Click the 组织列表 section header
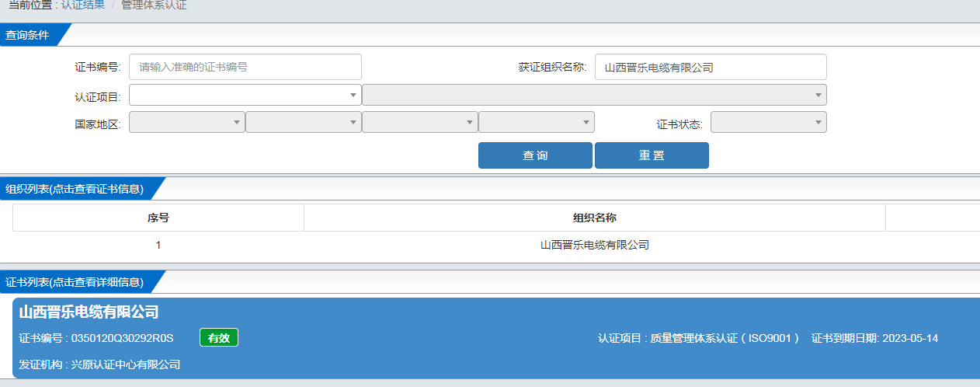The width and height of the screenshot is (980, 387). click(75, 189)
